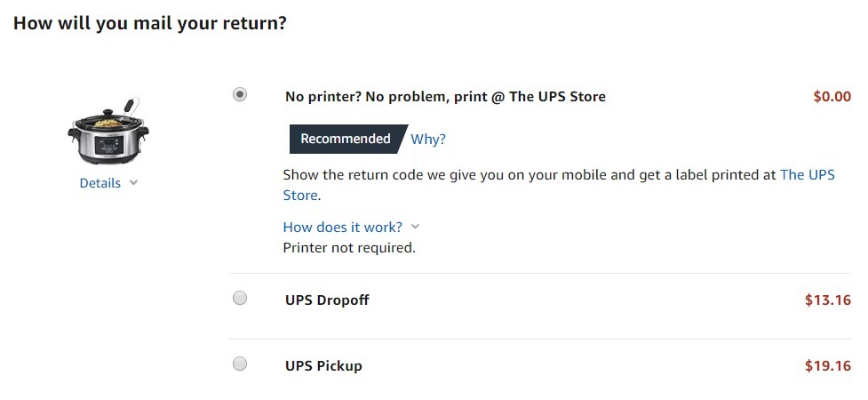Click the No printer? No problem option title
The image size is (868, 400).
445,96
